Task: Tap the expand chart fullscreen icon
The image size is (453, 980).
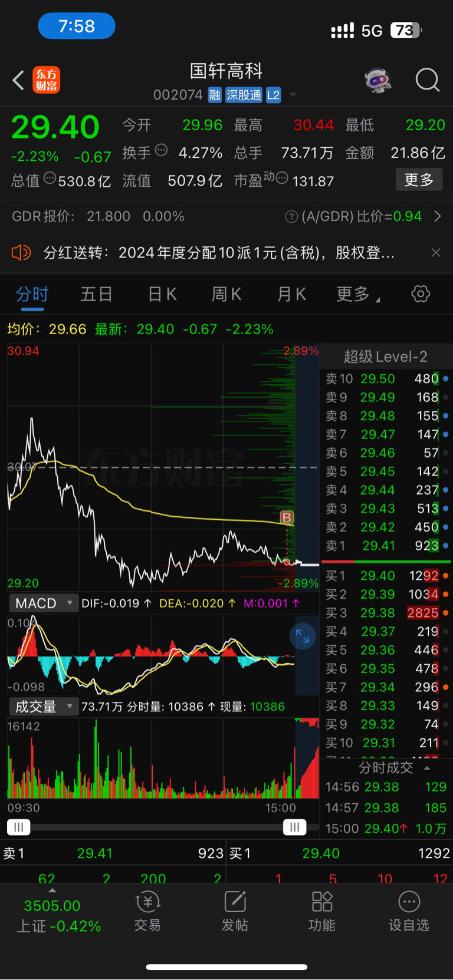Action: 303,636
